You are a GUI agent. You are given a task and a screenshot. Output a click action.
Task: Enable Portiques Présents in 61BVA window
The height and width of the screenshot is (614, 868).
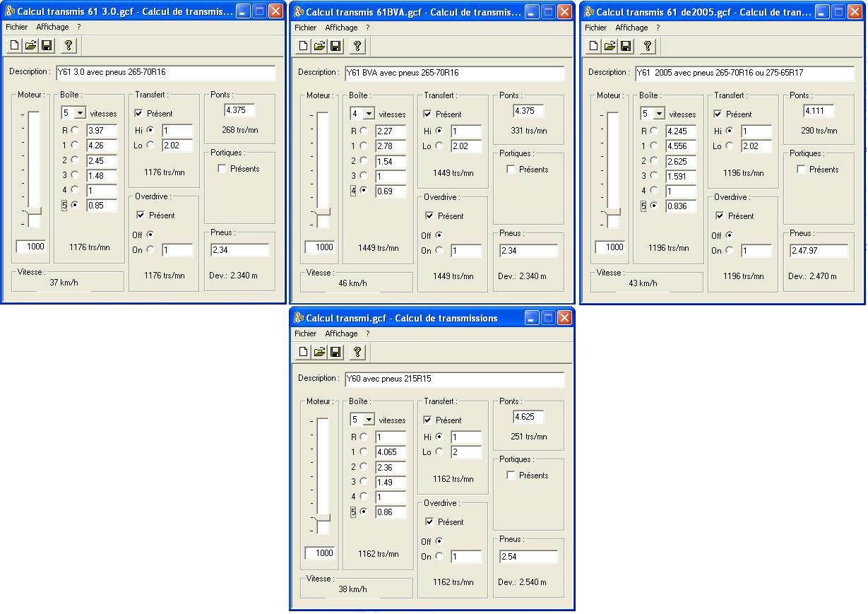click(x=511, y=169)
